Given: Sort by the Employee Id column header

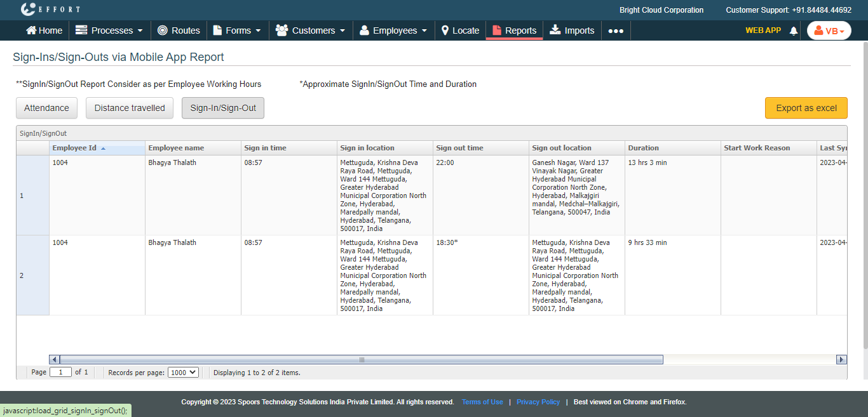Looking at the screenshot, I should pyautogui.click(x=74, y=148).
